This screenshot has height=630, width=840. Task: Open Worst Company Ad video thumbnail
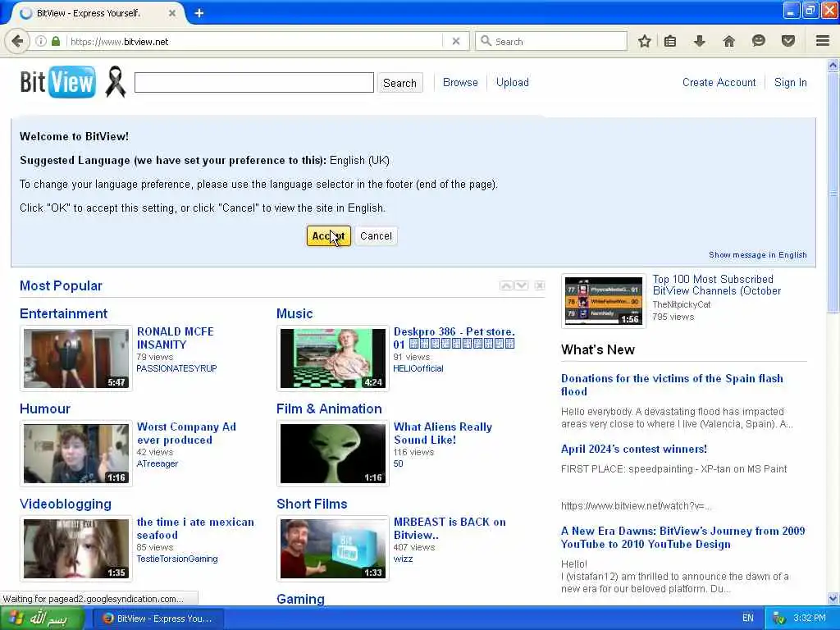point(76,454)
